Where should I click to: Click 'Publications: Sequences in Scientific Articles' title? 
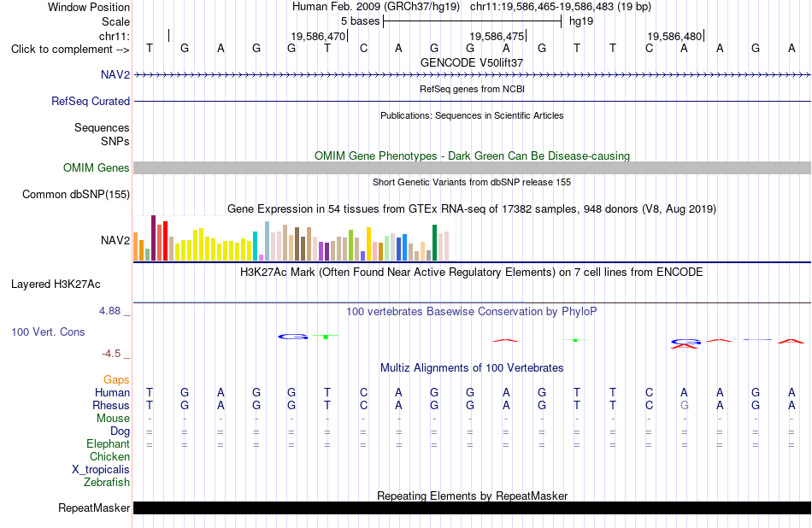click(x=472, y=115)
